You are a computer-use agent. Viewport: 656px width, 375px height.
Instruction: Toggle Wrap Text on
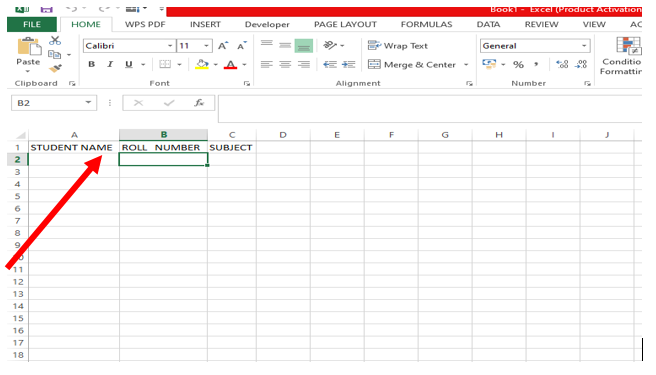click(397, 46)
